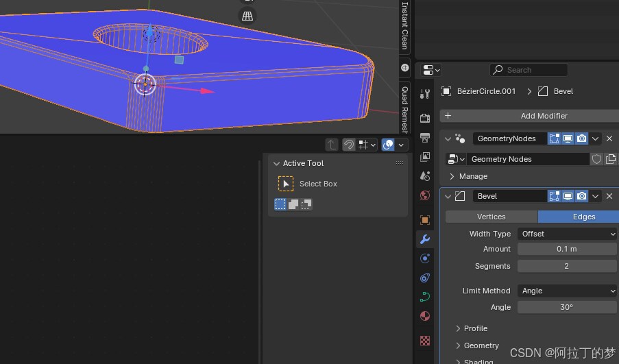Open the Texture properties checker icon
Viewport: 619px width, 364px height.
[425, 341]
